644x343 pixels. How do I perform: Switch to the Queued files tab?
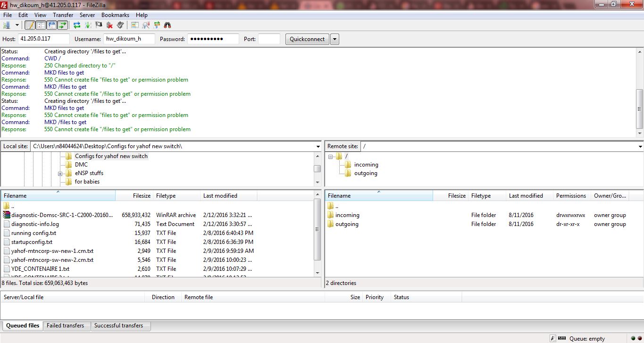tap(23, 326)
